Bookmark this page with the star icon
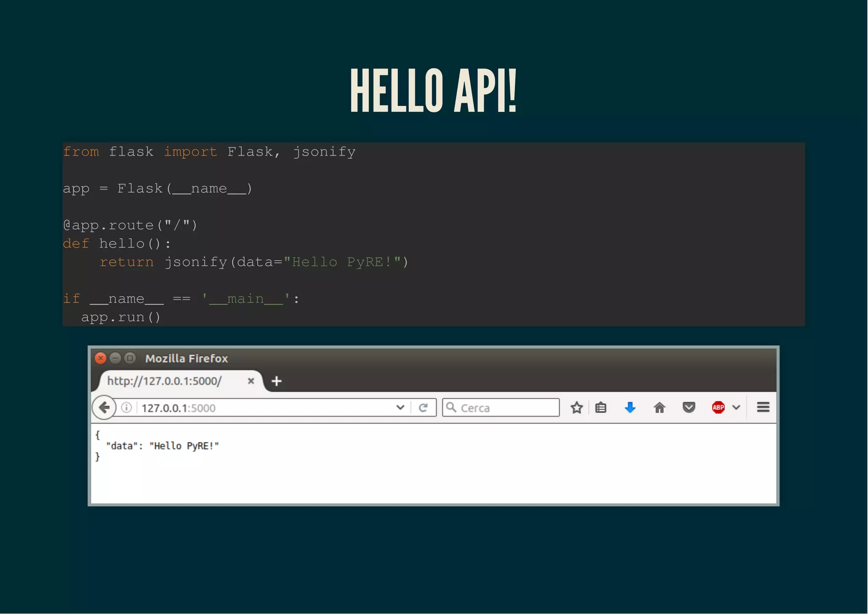This screenshot has width=868, height=614. coord(576,408)
